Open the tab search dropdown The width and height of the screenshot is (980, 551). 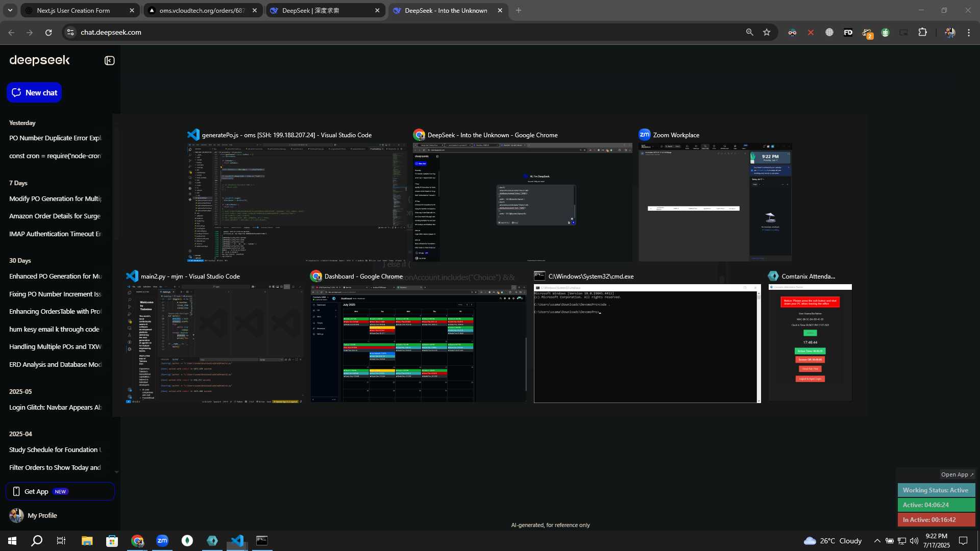10,11
